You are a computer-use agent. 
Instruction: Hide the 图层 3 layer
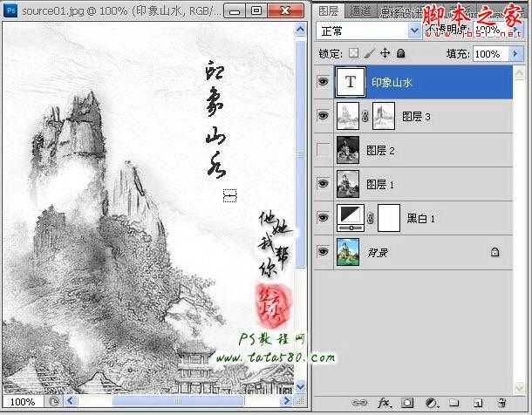click(x=324, y=116)
